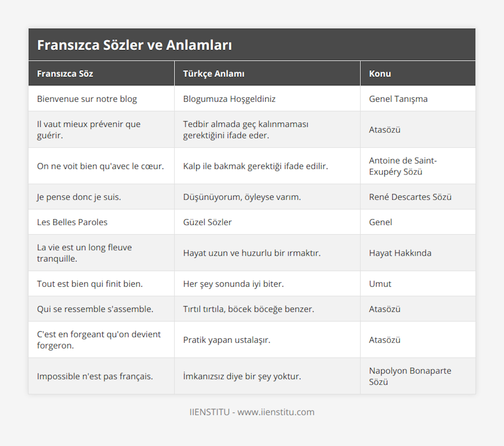This screenshot has height=446, width=504.
Task: Click the table title 'Fransızca Sözler ve Anlamları'
Action: 134,45
